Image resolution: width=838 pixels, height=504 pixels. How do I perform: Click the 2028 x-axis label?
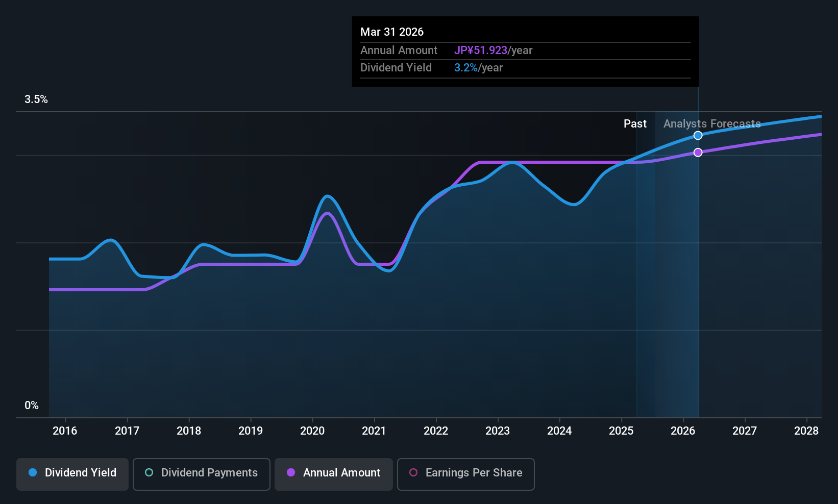(x=806, y=431)
